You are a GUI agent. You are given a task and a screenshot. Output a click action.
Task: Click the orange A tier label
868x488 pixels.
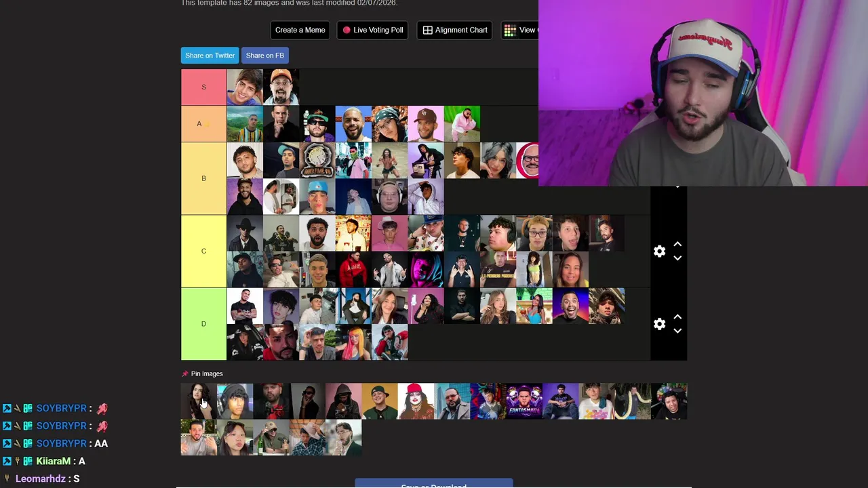pos(203,123)
